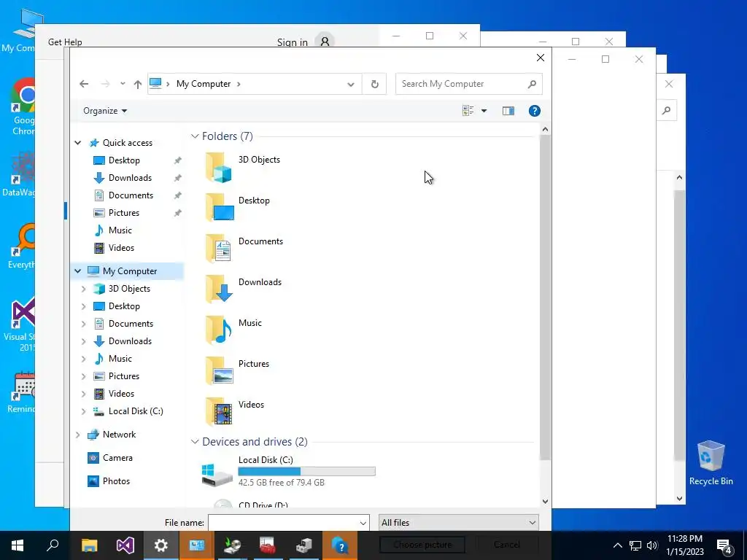Image resolution: width=747 pixels, height=560 pixels.
Task: Expand the Network tree node
Action: tap(77, 435)
